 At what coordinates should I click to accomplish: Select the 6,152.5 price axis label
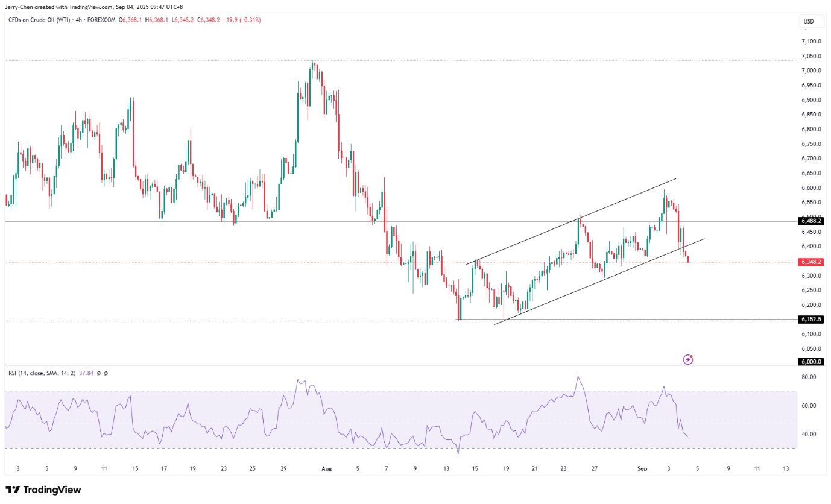pyautogui.click(x=812, y=319)
